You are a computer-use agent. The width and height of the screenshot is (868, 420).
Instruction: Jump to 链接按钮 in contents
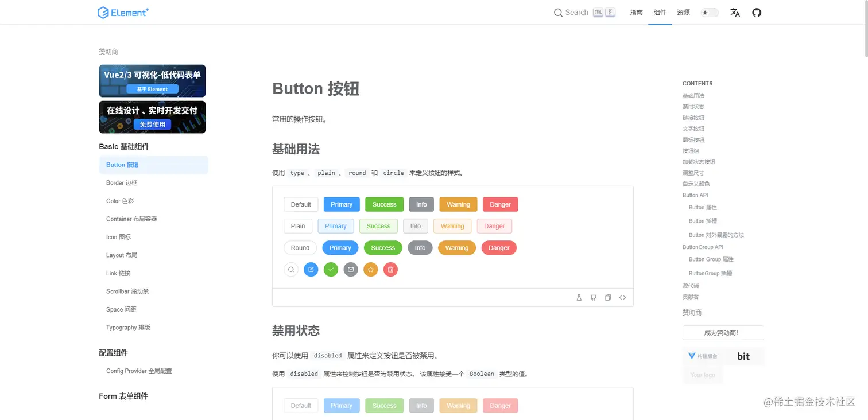[693, 118]
